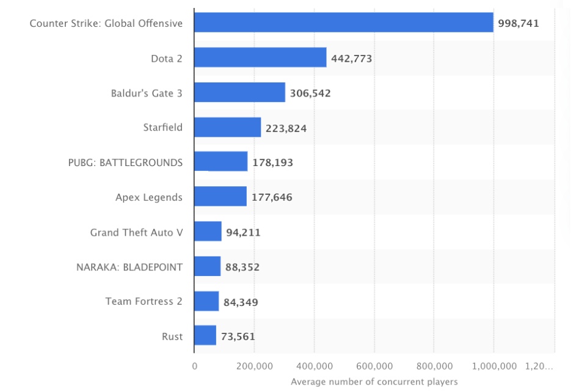Select the Rust bar

pos(205,336)
